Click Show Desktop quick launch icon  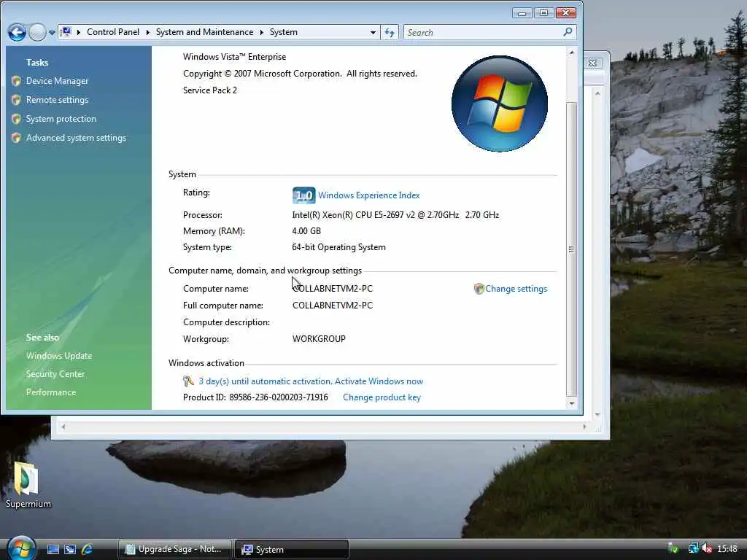[53, 550]
